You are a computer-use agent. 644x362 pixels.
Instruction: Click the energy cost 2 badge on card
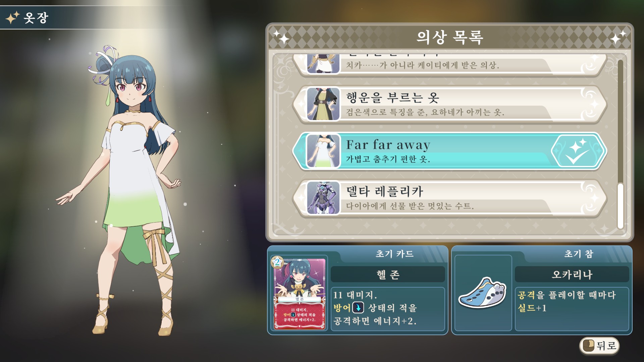click(x=277, y=262)
